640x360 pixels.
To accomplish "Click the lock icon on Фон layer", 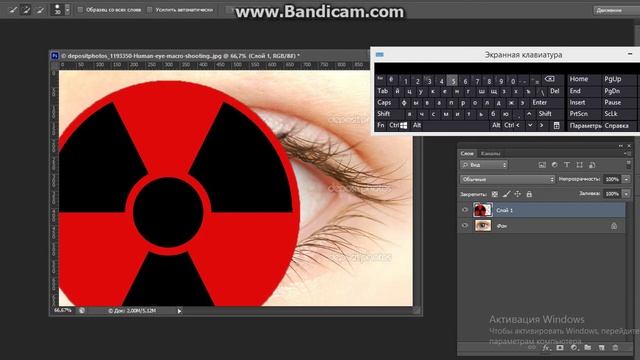I will [614, 226].
